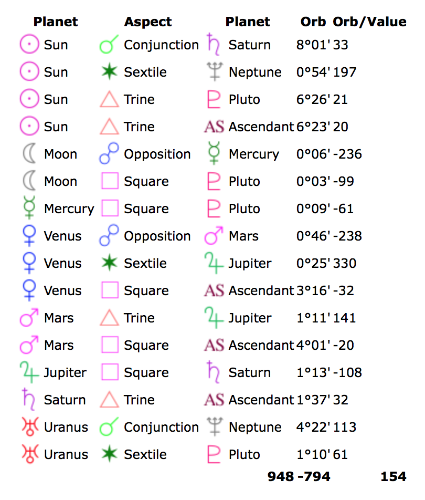Select the Saturn glyph in Sun Conjunction row
This screenshot has width=425, height=500.
[x=213, y=44]
